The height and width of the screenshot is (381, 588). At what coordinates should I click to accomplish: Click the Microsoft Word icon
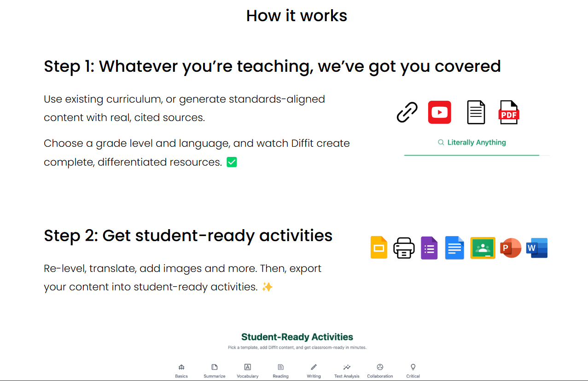click(537, 248)
